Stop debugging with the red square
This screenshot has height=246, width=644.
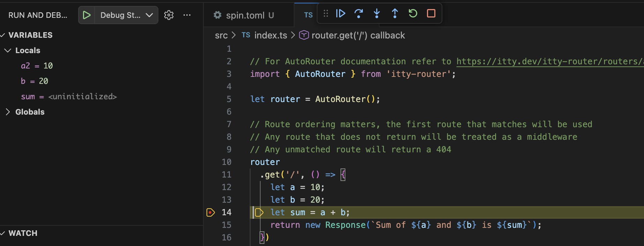(431, 14)
